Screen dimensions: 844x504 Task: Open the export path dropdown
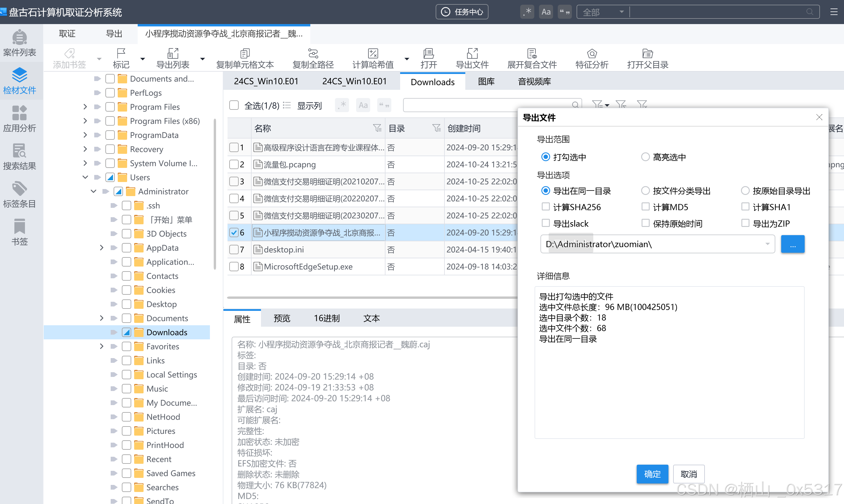[x=767, y=244]
